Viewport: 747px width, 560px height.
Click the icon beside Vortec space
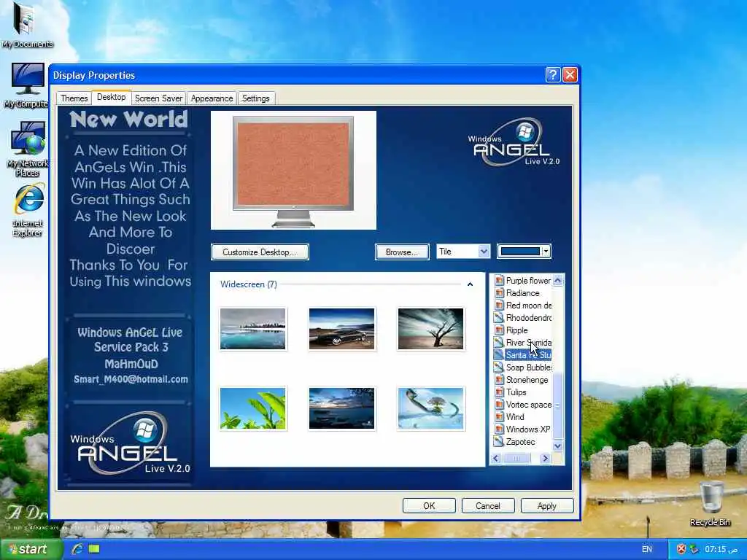tap(499, 404)
